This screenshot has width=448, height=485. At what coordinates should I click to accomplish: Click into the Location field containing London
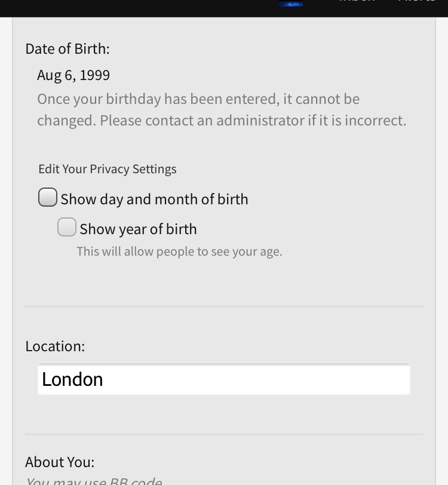pyautogui.click(x=223, y=379)
